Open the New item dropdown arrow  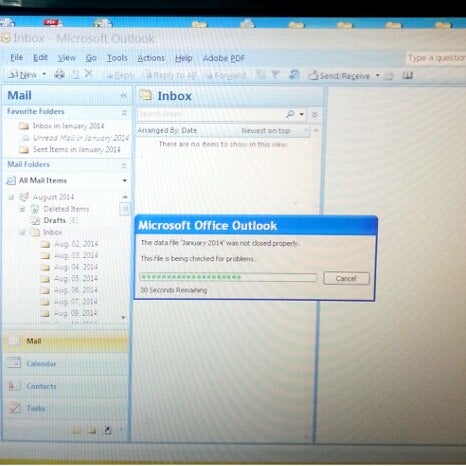click(x=44, y=74)
